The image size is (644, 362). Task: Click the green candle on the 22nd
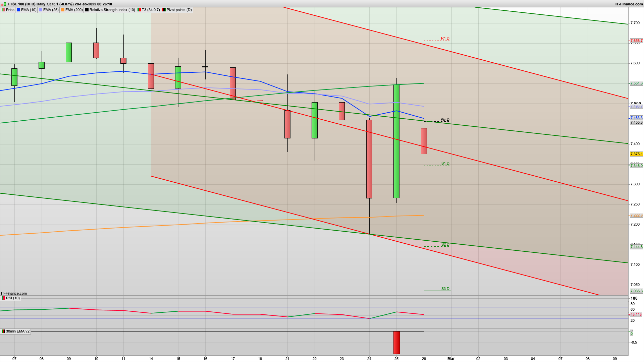[x=315, y=120]
